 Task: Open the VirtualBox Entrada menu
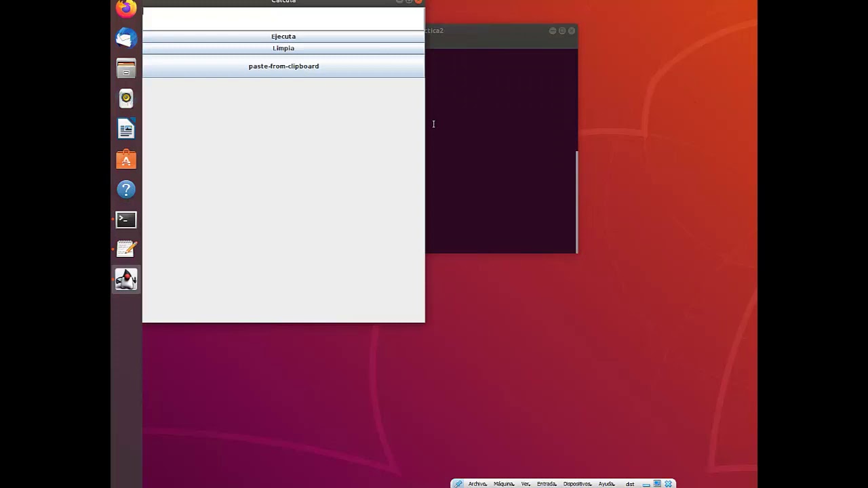point(547,484)
